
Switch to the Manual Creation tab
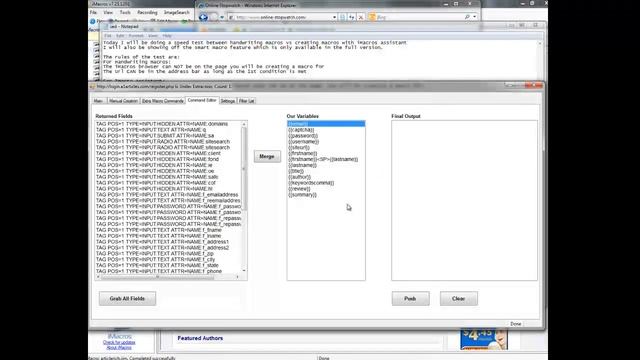pyautogui.click(x=123, y=101)
